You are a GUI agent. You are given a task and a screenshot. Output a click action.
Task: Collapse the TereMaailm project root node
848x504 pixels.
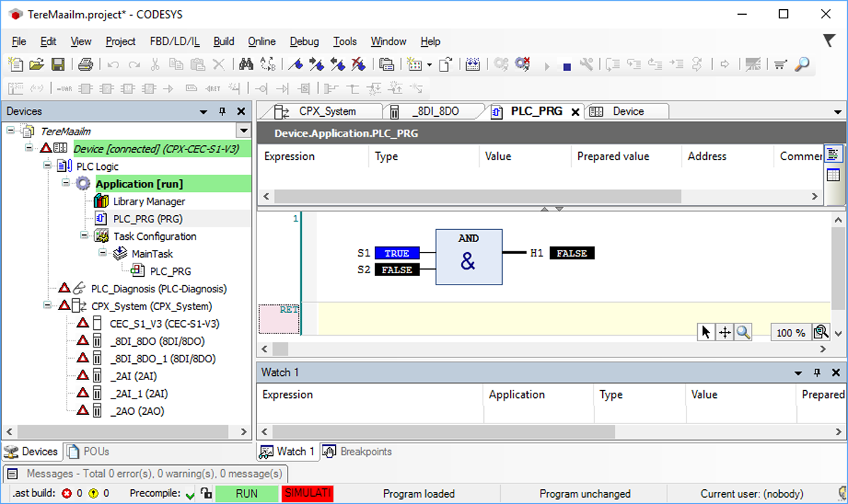(x=11, y=131)
